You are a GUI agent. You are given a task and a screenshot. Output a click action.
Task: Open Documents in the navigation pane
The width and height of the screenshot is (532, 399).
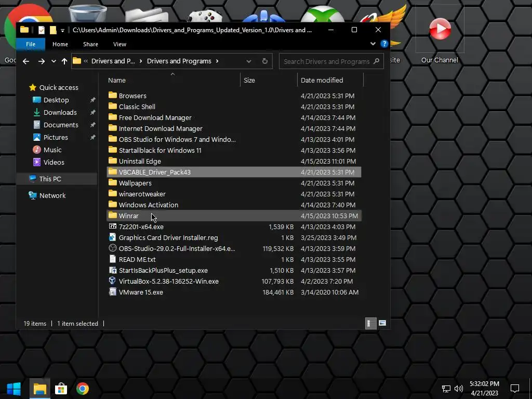61,125
